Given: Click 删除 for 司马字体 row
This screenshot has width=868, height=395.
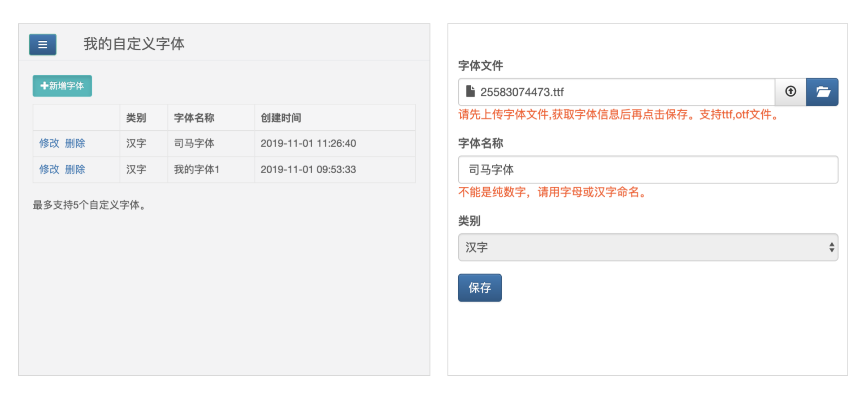Looking at the screenshot, I should (75, 143).
